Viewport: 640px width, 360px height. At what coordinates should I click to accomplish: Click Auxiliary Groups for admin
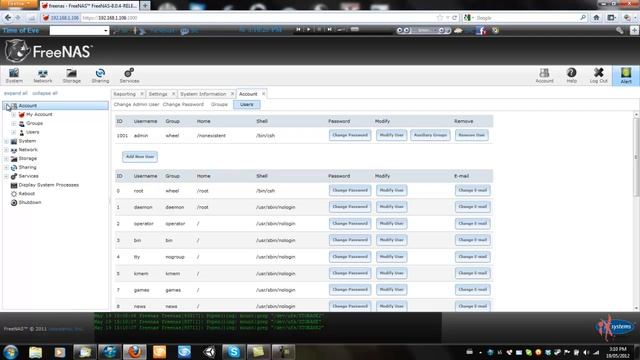(430, 135)
